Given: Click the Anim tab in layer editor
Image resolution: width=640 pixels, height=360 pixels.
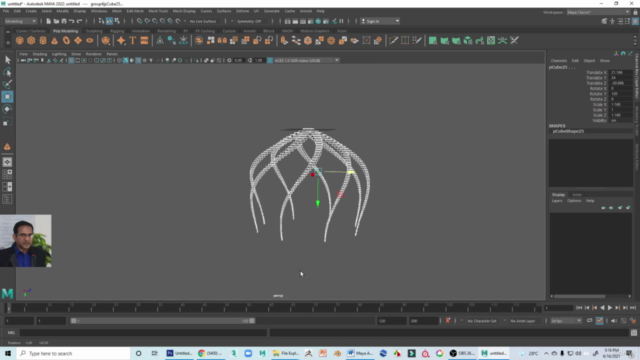Looking at the screenshot, I should pos(576,195).
